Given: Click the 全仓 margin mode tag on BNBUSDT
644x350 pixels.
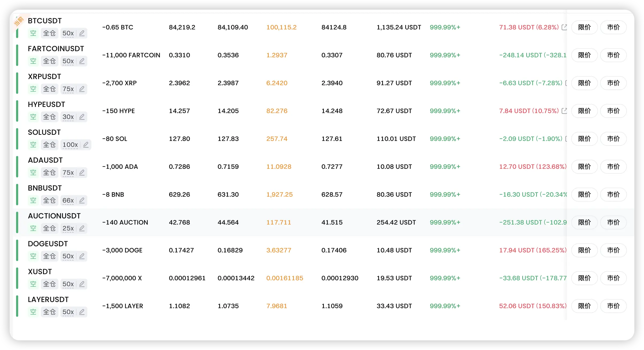Looking at the screenshot, I should (x=50, y=200).
